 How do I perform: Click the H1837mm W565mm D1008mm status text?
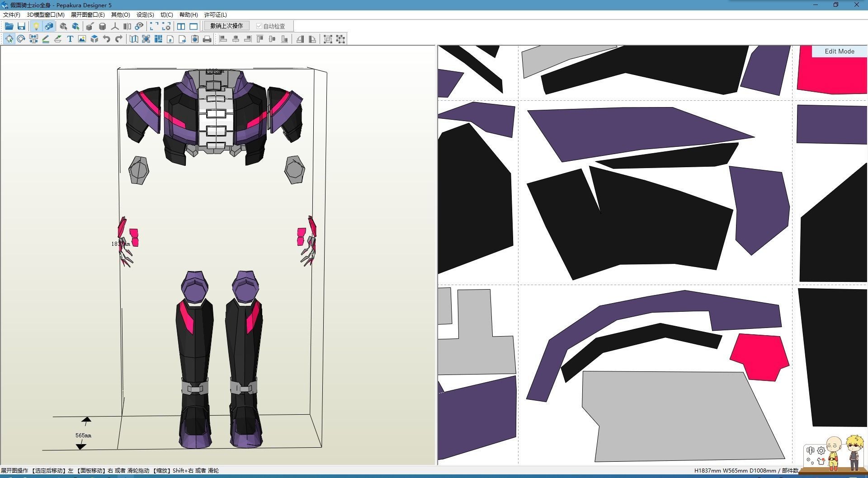point(735,470)
